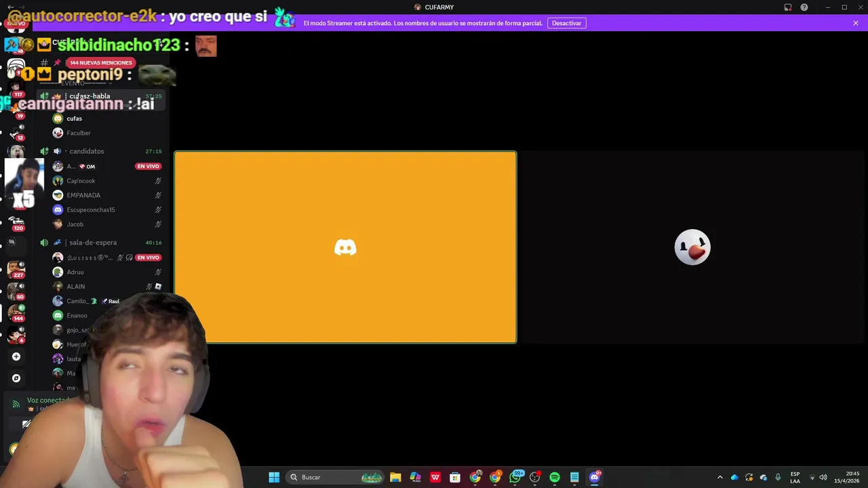
Task: Open server with 120 notification badge
Action: click(16, 223)
